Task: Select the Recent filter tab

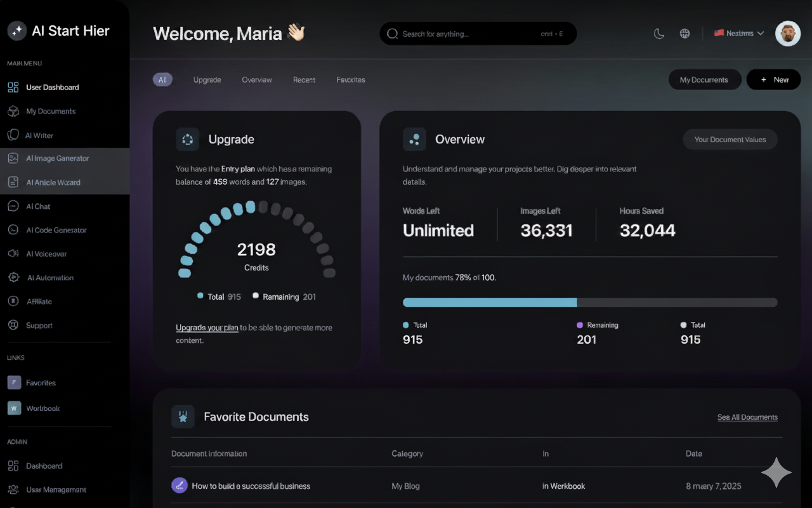Action: click(304, 80)
